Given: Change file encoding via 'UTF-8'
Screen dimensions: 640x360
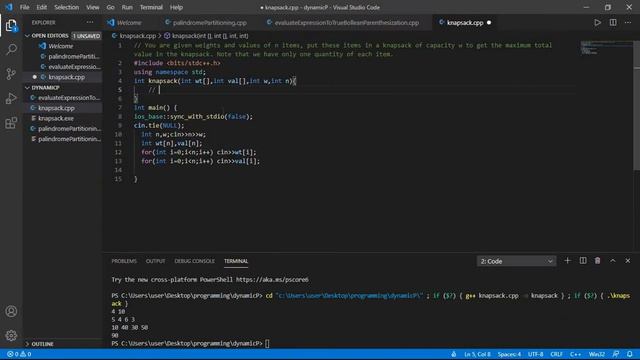Looking at the screenshot, I should click(x=536, y=354).
